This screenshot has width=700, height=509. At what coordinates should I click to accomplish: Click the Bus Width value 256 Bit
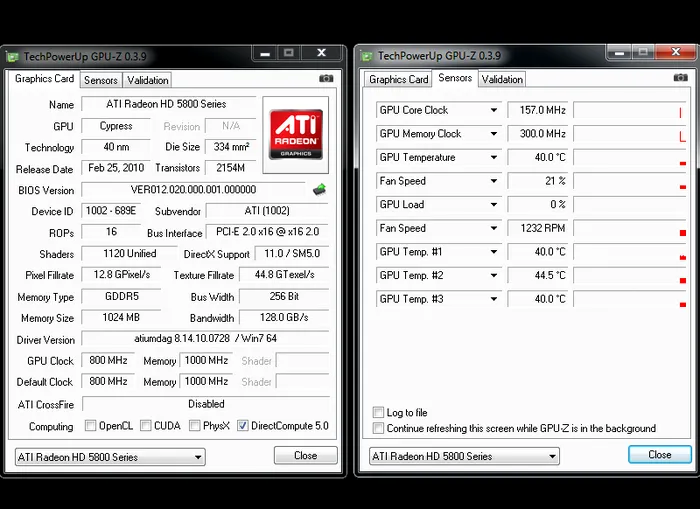[284, 296]
